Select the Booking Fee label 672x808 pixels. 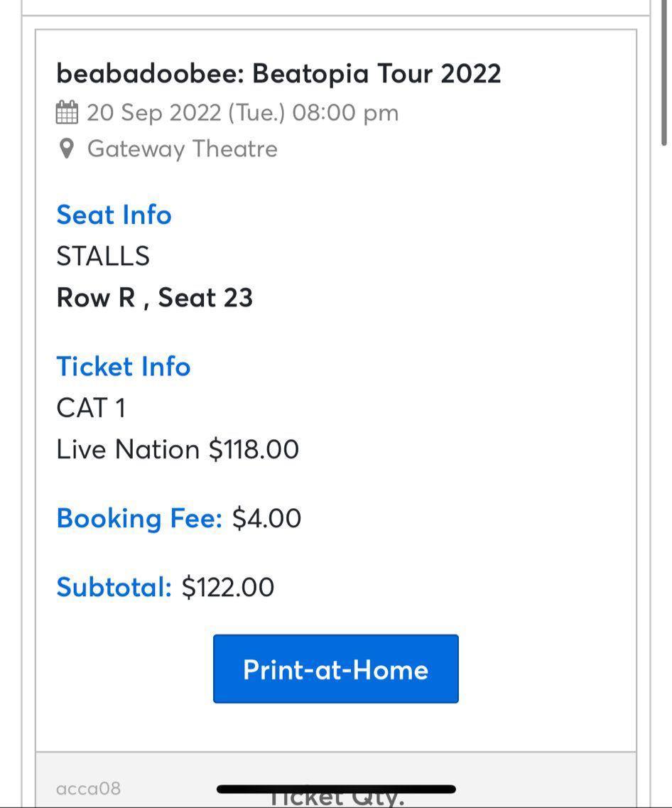click(x=139, y=518)
